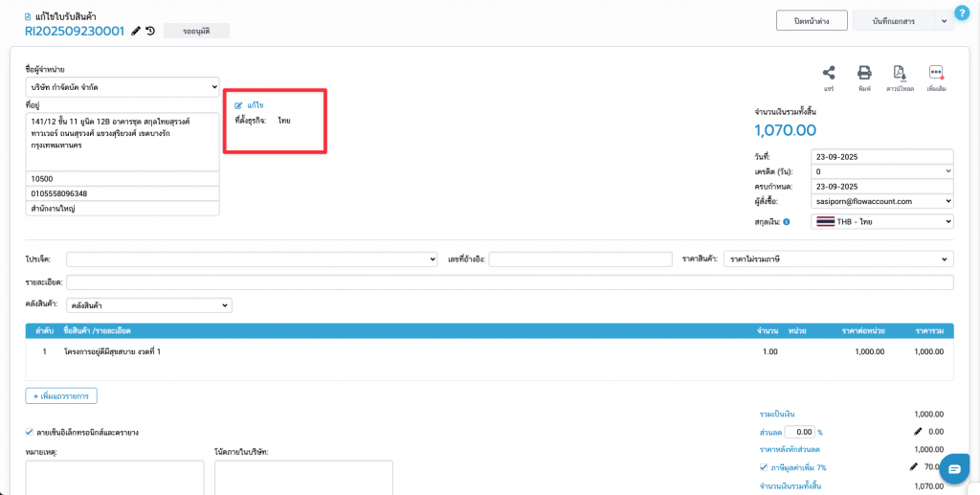Expand the THB currency dropdown
Screen dimensions: 980x495
(881, 221)
